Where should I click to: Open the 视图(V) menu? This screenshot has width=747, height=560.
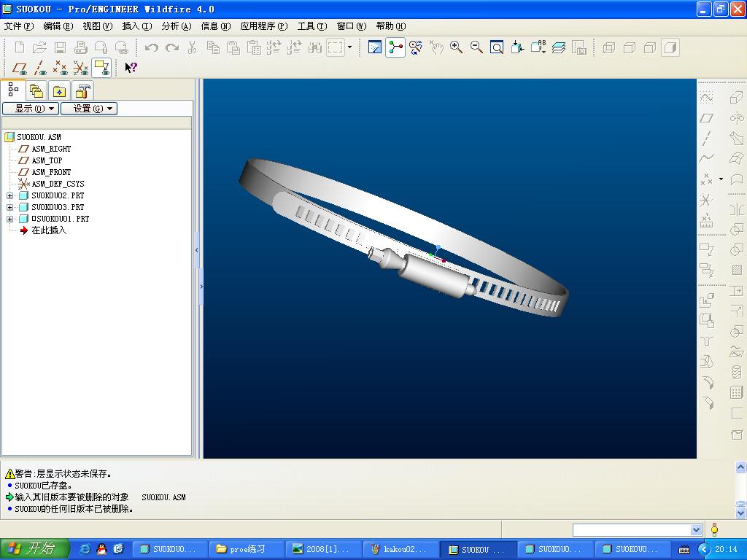point(98,26)
